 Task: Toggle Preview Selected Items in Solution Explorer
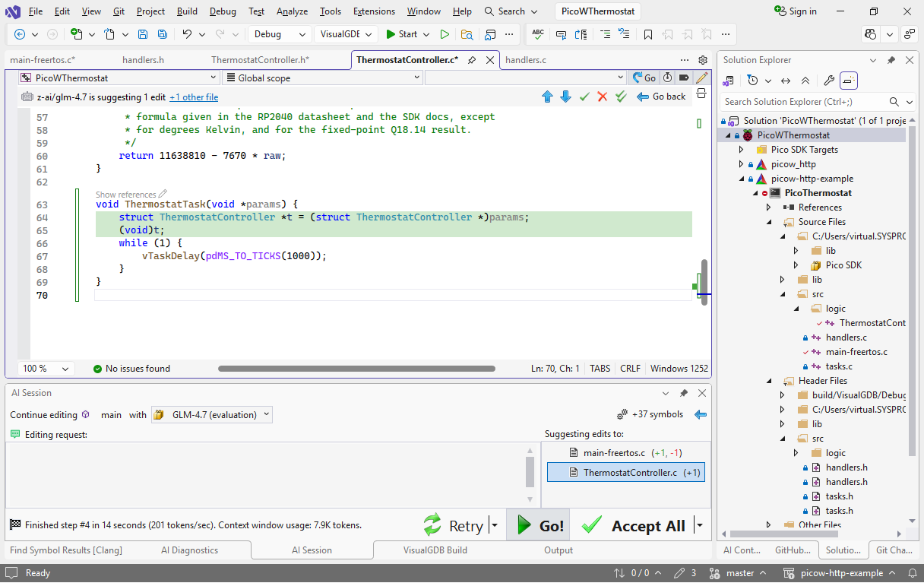(x=849, y=80)
